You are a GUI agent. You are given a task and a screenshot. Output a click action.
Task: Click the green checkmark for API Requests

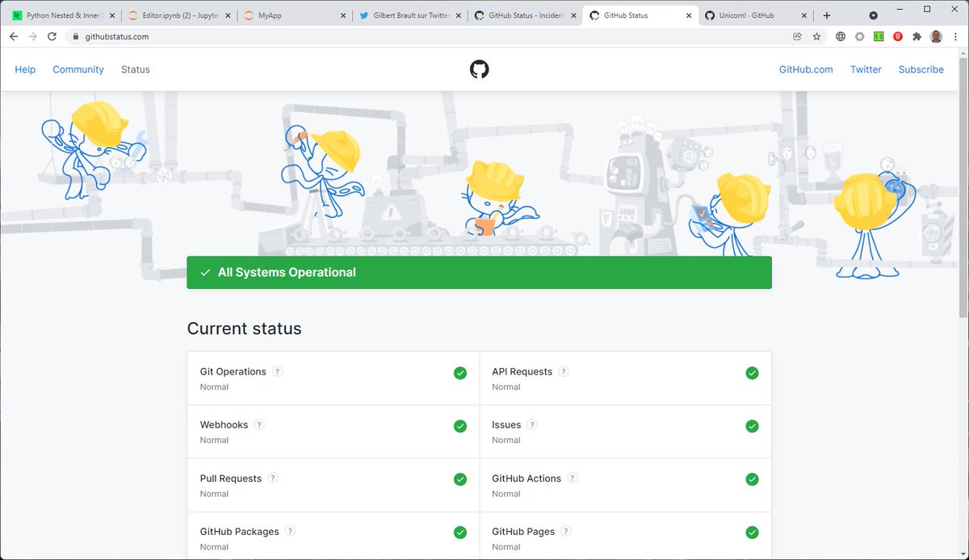point(752,373)
